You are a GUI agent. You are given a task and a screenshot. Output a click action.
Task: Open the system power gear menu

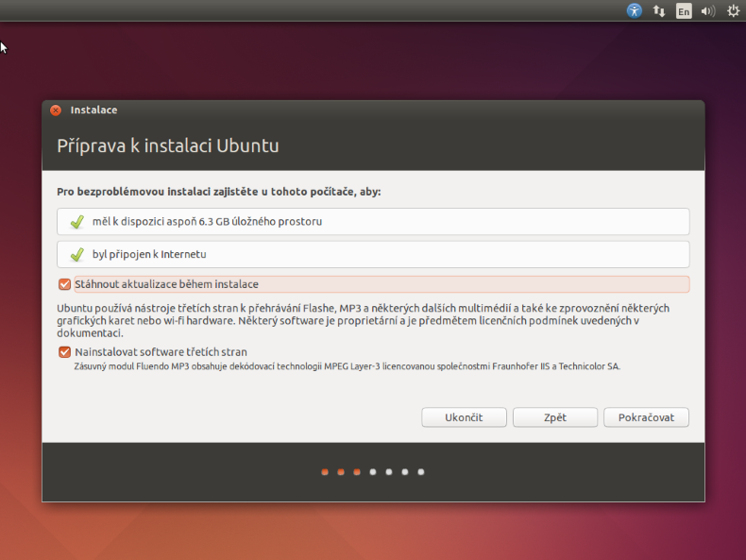pos(733,10)
